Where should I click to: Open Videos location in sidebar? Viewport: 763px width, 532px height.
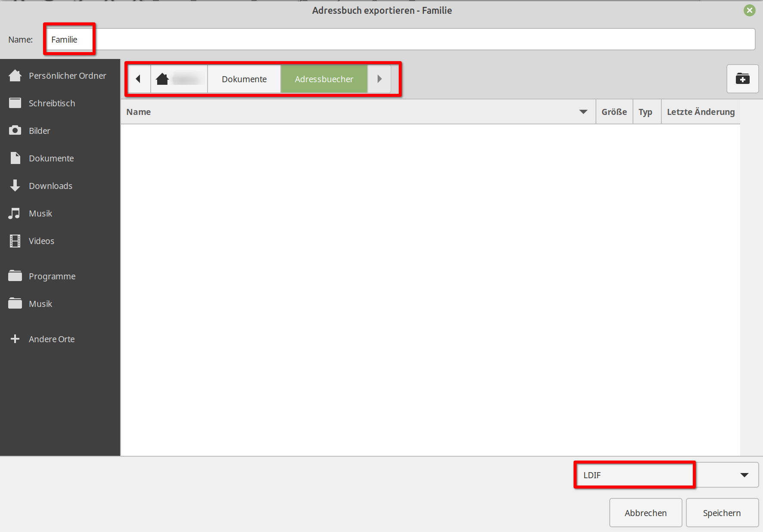pyautogui.click(x=41, y=241)
